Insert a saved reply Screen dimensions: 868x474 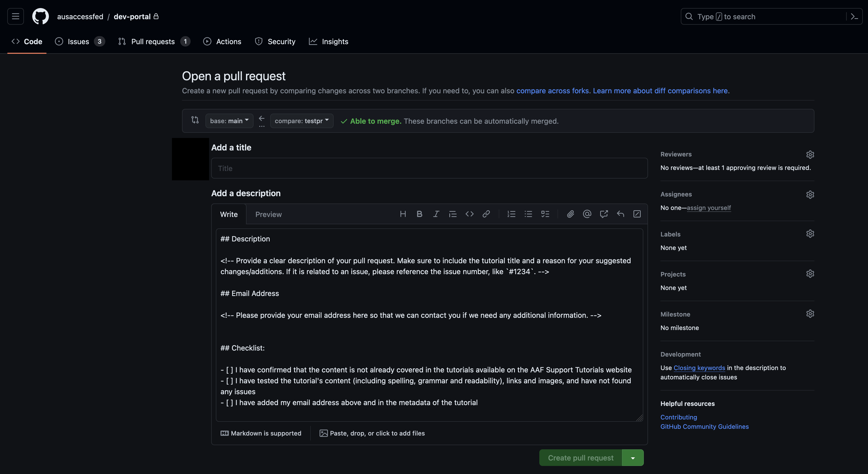click(620, 214)
